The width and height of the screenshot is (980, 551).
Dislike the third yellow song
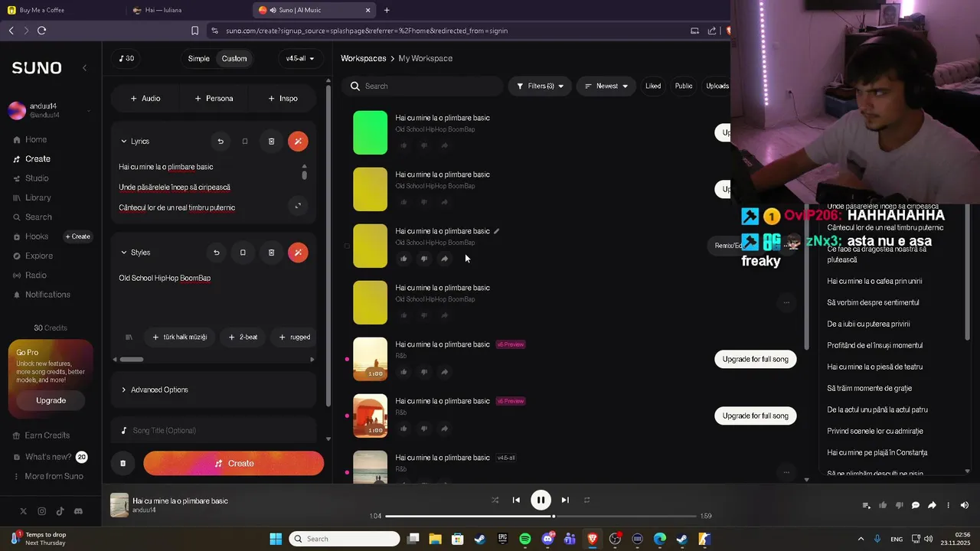point(424,259)
